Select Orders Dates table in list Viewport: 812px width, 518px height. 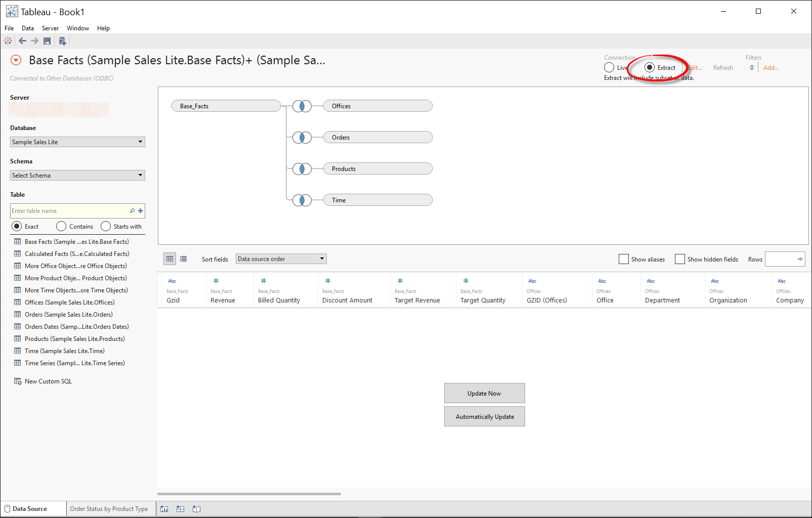(x=77, y=327)
